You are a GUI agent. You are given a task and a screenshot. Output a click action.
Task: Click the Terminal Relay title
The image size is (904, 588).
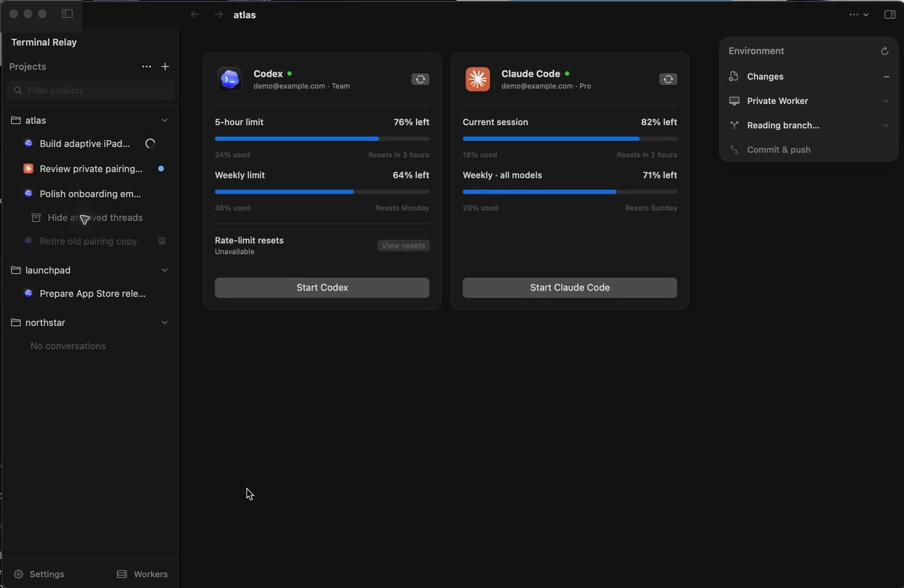pos(44,42)
